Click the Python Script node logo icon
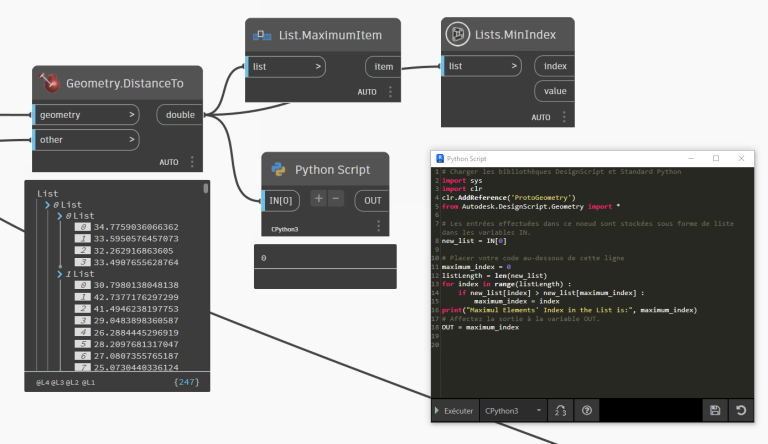The height and width of the screenshot is (444, 768). click(278, 170)
